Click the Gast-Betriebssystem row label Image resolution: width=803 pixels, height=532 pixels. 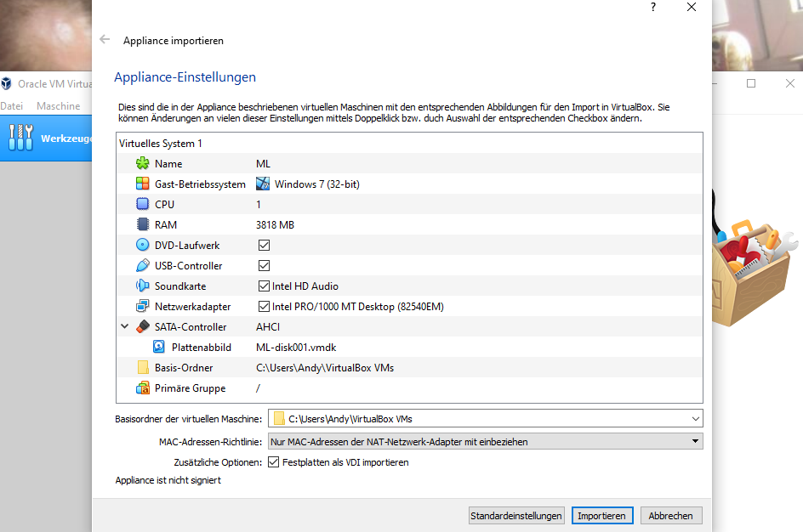coord(200,184)
